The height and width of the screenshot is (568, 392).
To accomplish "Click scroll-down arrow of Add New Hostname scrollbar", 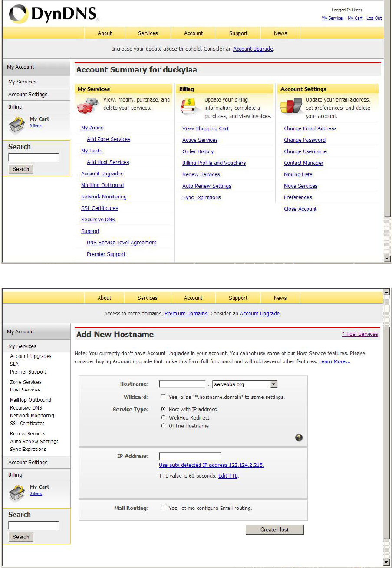I will pyautogui.click(x=387, y=563).
